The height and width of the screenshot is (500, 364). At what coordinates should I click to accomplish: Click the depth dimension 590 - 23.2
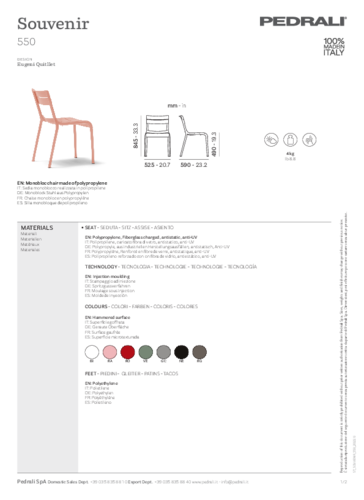[x=194, y=165]
